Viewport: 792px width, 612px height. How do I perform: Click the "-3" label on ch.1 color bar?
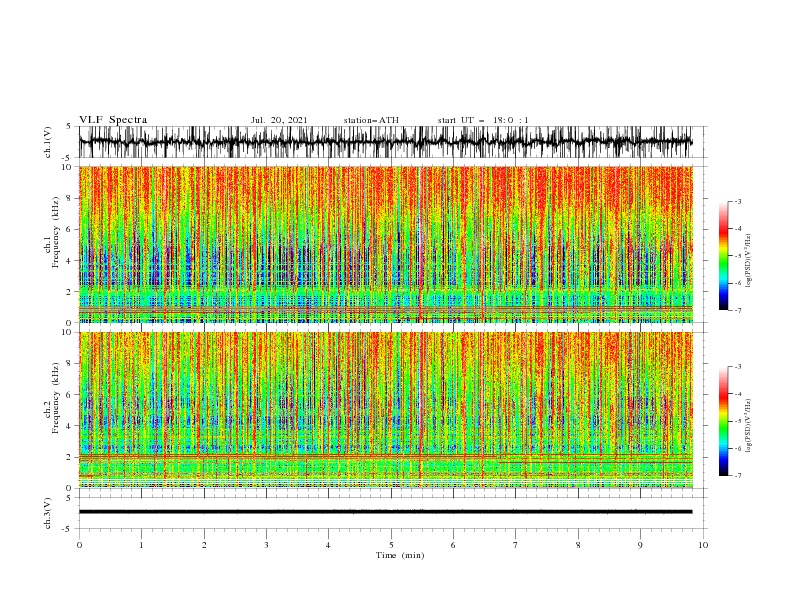(x=737, y=201)
